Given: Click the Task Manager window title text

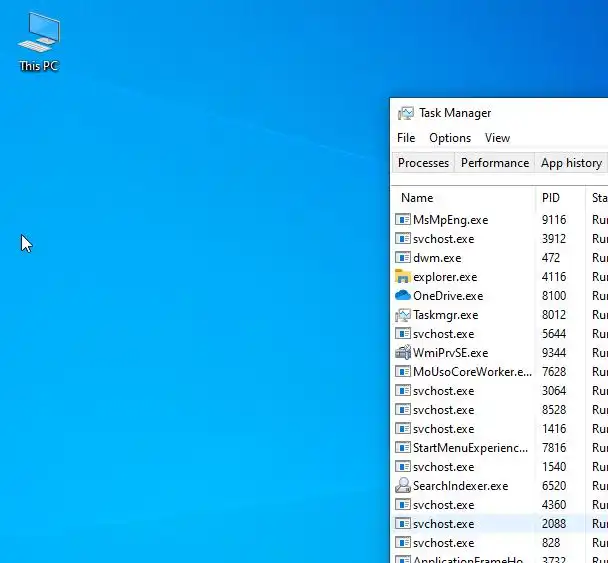Looking at the screenshot, I should point(455,113).
